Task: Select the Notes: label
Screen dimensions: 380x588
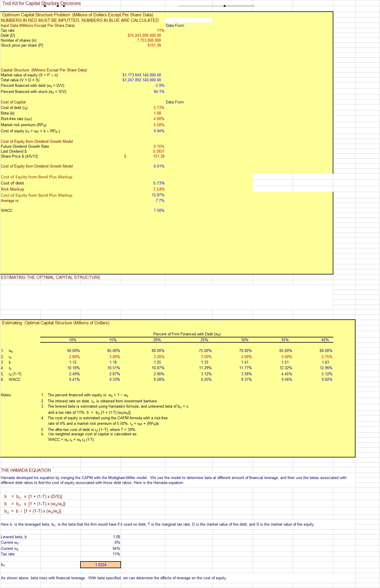Action: tap(6, 395)
